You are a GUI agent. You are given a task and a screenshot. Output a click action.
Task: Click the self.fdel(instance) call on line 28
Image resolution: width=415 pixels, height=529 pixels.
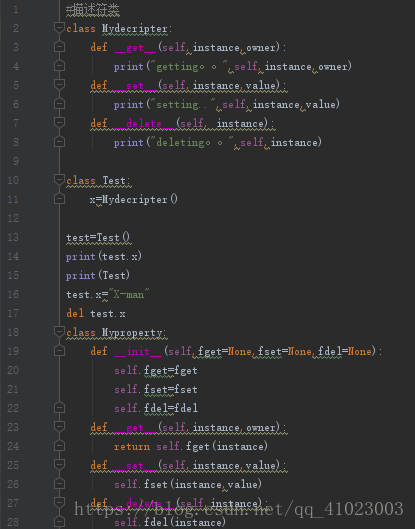170,522
